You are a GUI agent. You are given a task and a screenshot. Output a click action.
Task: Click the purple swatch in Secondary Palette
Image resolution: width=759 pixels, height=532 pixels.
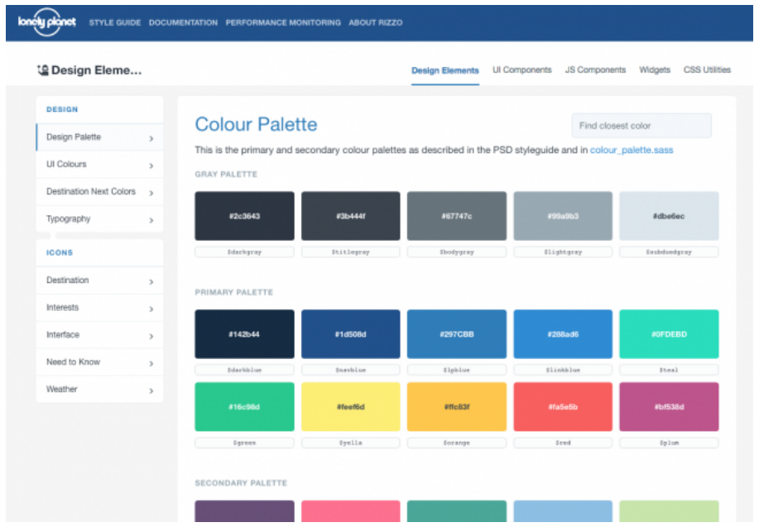[244, 511]
